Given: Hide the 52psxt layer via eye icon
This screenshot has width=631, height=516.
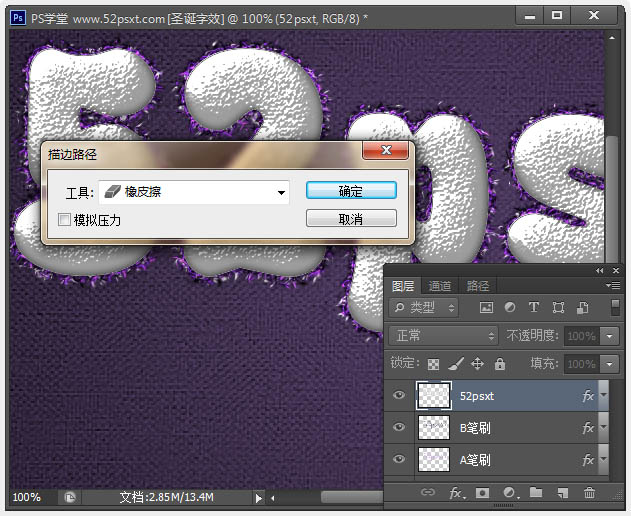Looking at the screenshot, I should pos(399,396).
